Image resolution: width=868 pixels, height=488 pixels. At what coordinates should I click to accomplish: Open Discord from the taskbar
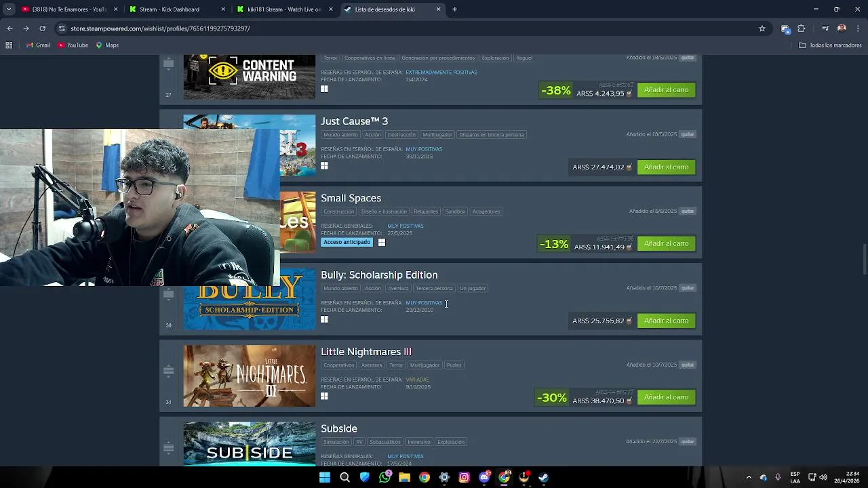point(484,477)
